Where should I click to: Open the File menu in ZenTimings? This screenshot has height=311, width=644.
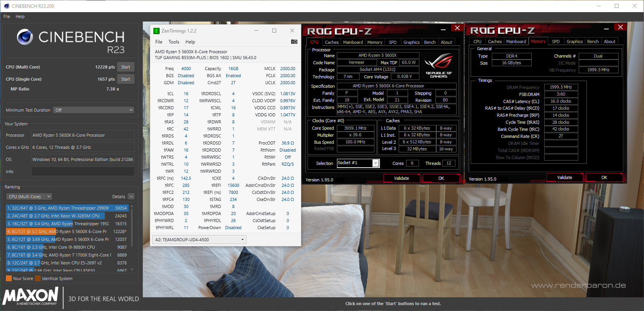[159, 42]
